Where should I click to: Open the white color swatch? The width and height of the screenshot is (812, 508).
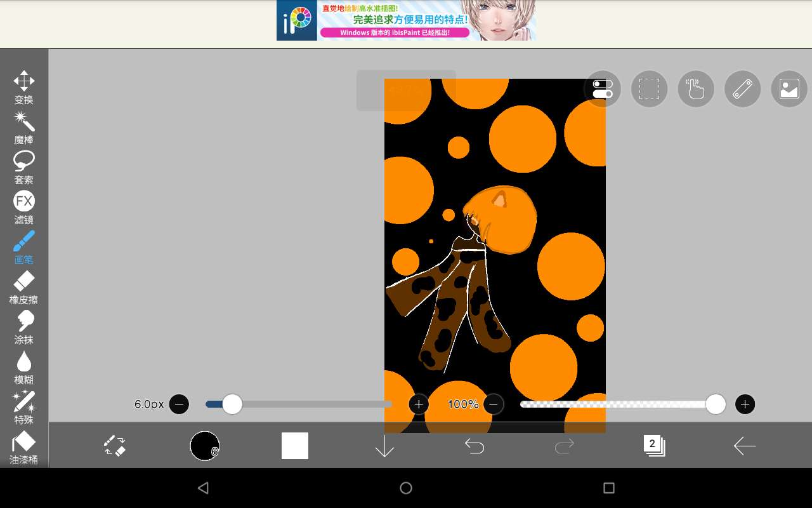click(x=295, y=446)
